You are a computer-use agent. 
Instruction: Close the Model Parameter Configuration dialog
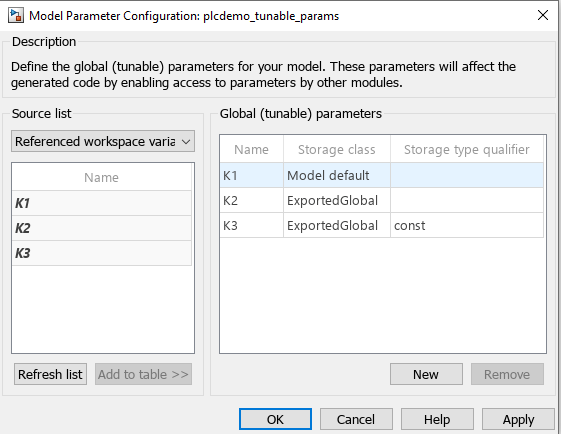pyautogui.click(x=543, y=15)
